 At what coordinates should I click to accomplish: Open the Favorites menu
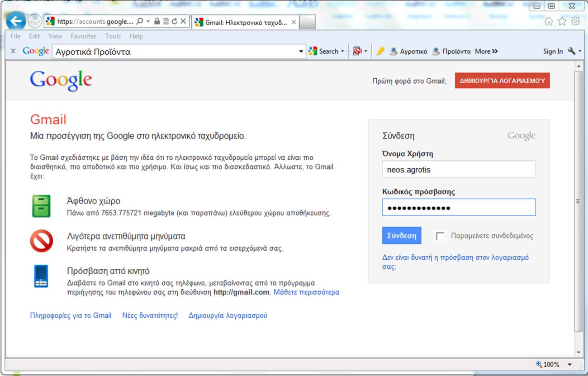(x=84, y=36)
